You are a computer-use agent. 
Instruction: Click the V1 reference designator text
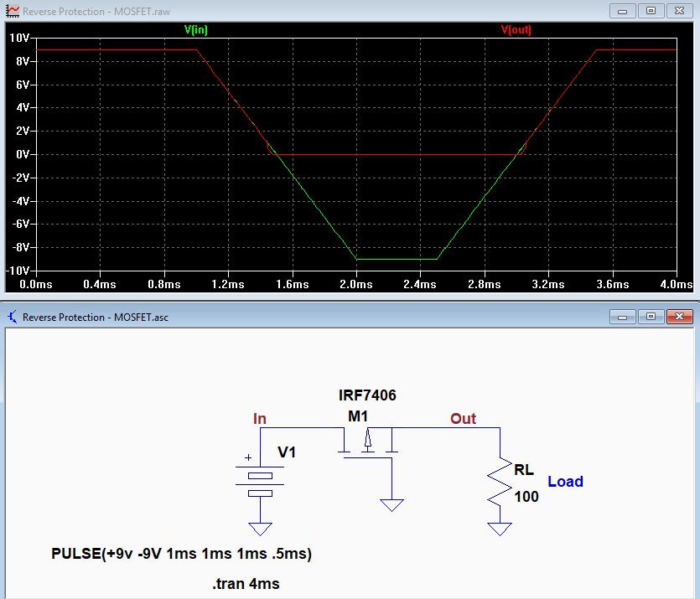287,452
